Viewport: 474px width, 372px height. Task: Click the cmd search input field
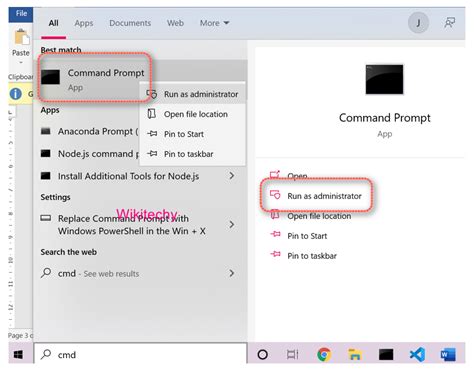[x=140, y=354]
